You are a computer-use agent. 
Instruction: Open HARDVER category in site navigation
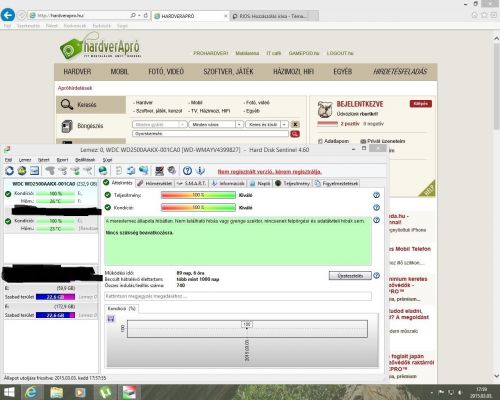(77, 72)
